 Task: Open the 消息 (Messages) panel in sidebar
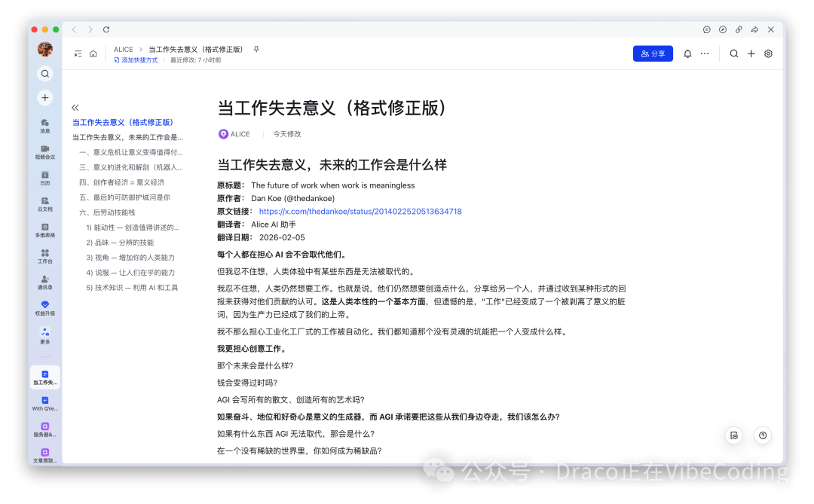[44, 125]
